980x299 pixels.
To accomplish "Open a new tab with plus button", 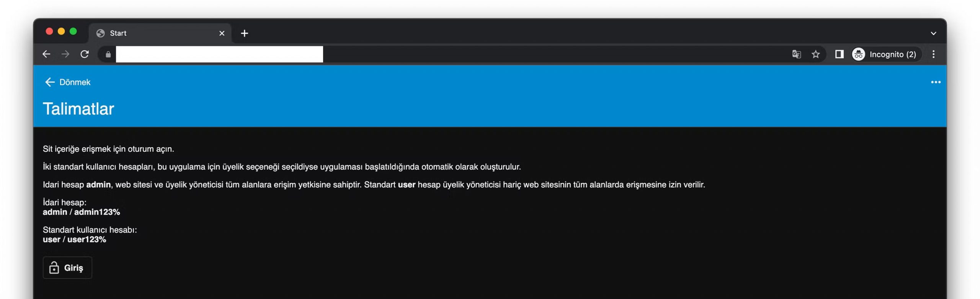I will (245, 33).
